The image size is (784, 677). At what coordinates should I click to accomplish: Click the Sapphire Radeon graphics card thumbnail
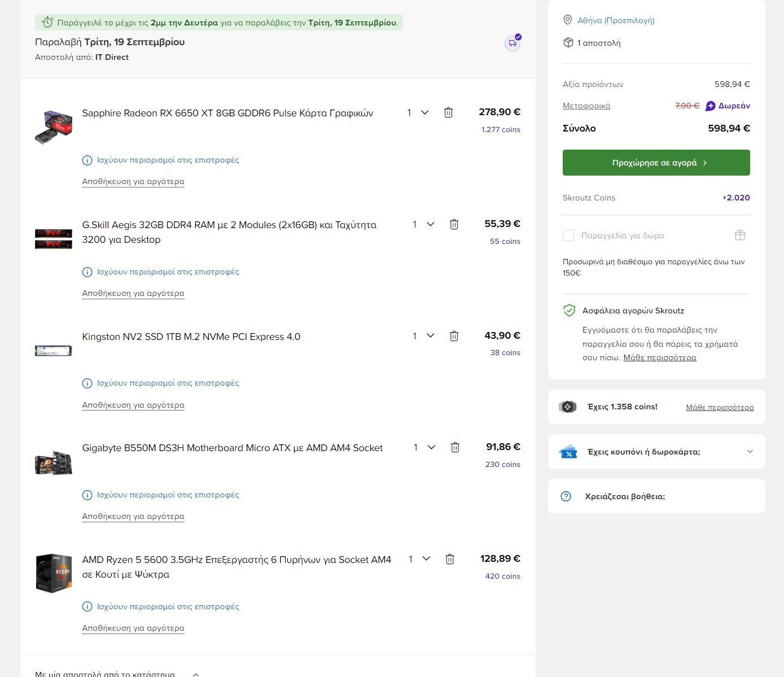click(x=54, y=127)
